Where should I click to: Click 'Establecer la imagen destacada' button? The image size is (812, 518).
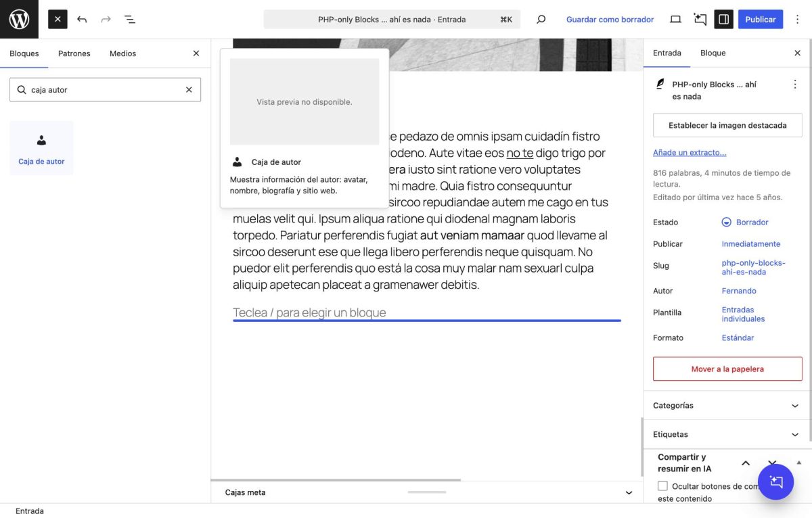(x=727, y=125)
